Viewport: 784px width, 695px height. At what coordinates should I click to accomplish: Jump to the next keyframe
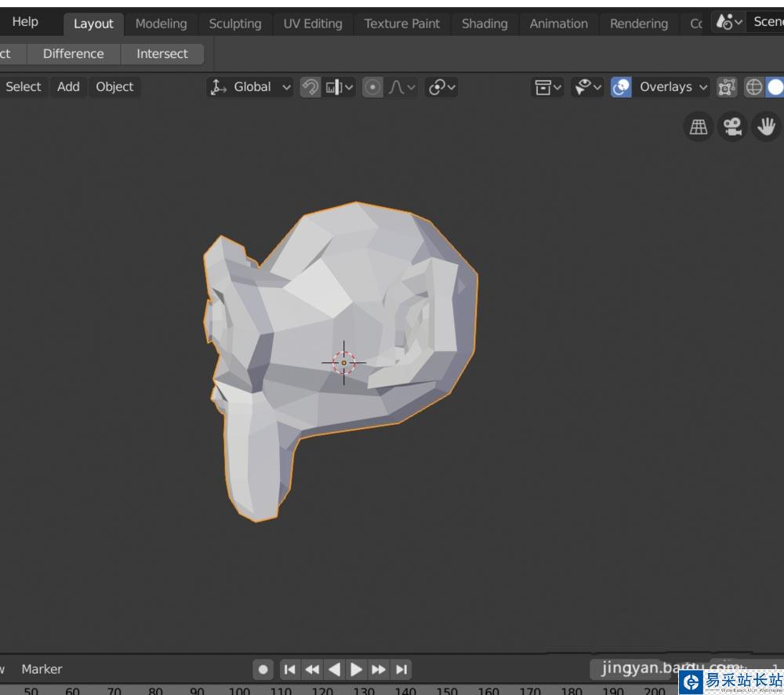(x=379, y=669)
